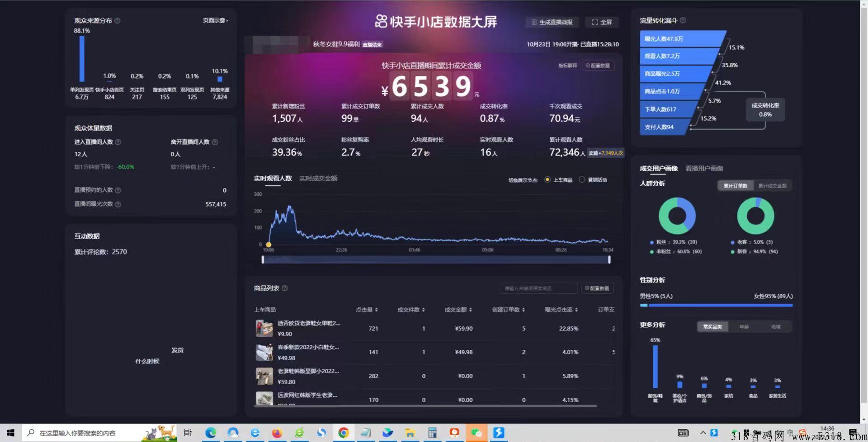This screenshot has height=442, width=868.
Task: Click horizontal scrollbar under product list
Action: point(425,406)
